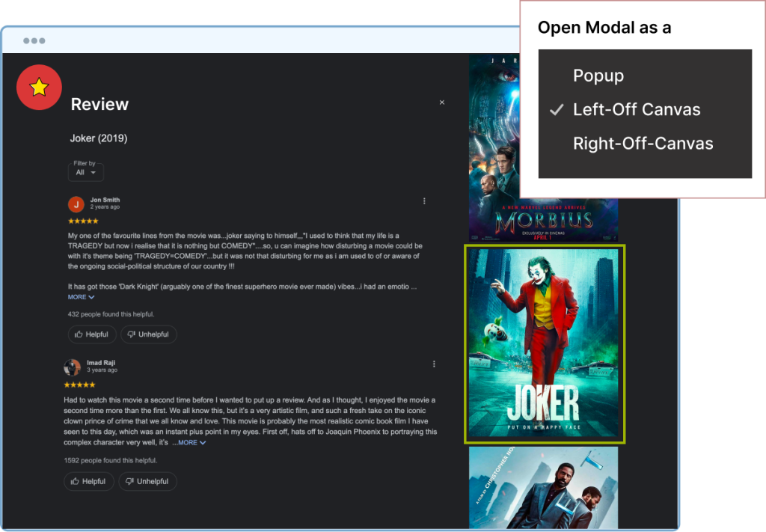Viewport: 766px width, 532px height.
Task: Click Jon Smith's J avatar
Action: pos(76,204)
